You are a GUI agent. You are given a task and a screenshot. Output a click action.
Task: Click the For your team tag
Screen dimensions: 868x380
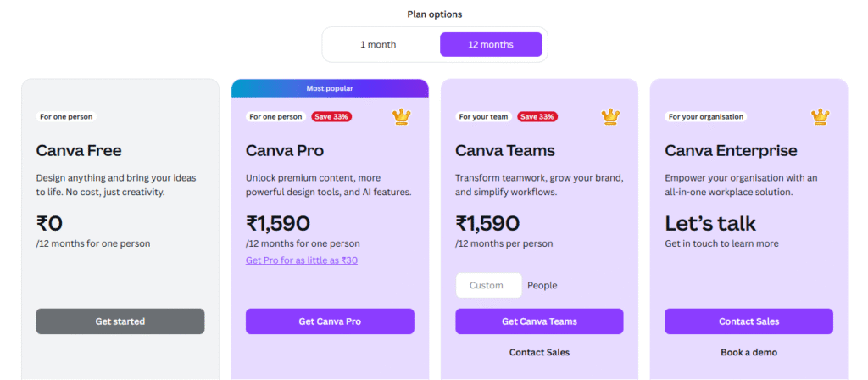click(484, 117)
